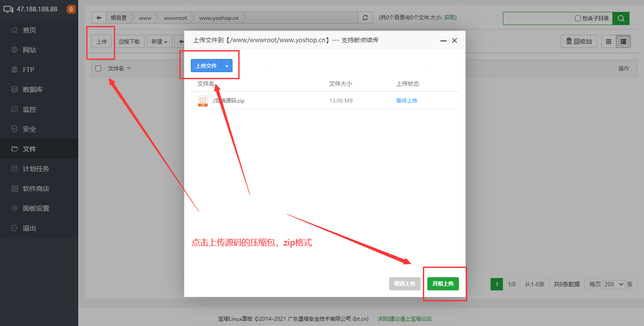Minimize the upload dialog
The image size is (644, 326).
[444, 40]
